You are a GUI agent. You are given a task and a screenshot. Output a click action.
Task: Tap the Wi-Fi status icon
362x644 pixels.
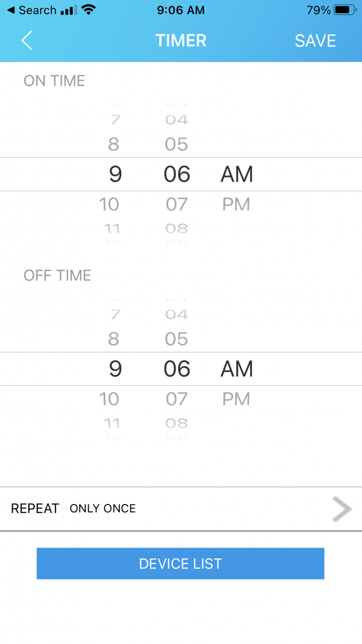tap(89, 10)
